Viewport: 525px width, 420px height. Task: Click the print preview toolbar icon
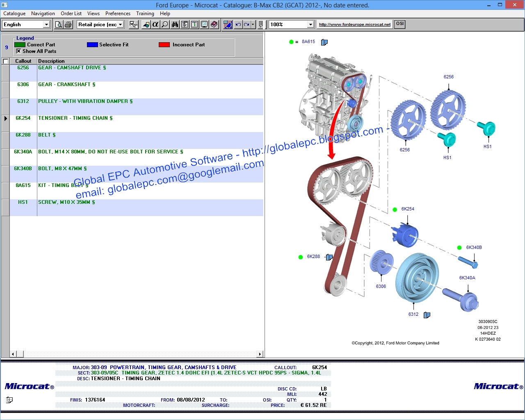click(59, 25)
